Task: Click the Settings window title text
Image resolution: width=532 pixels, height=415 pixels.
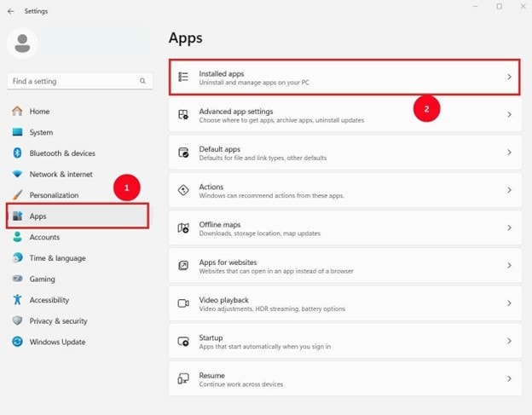Action: [36, 11]
